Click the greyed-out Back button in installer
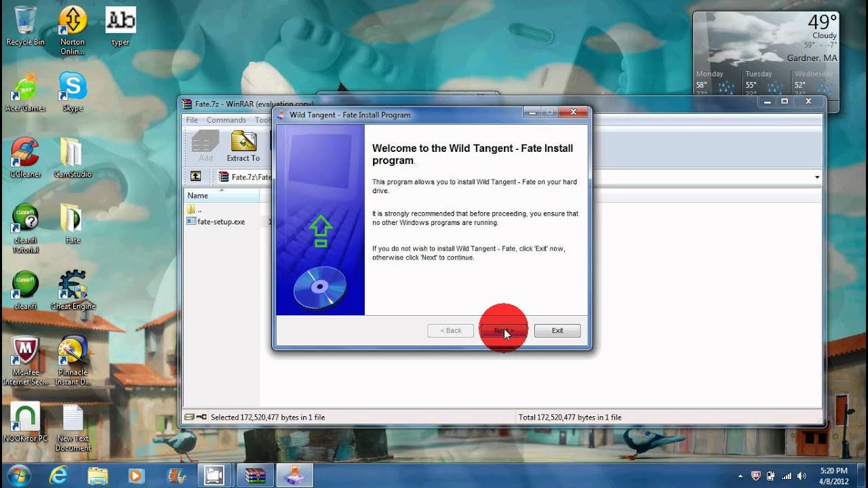Viewport: 868px width, 488px height. [450, 331]
